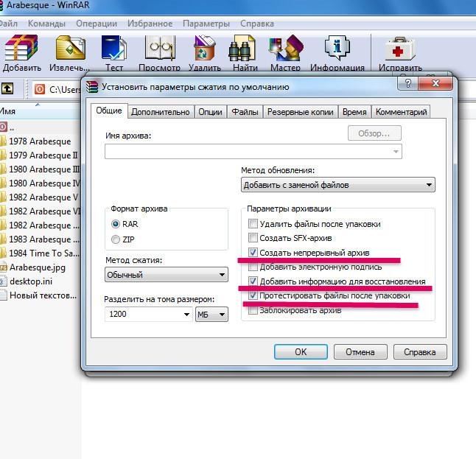
Task: Enable Удалить файлы после упаковки checkbox
Action: pyautogui.click(x=253, y=224)
